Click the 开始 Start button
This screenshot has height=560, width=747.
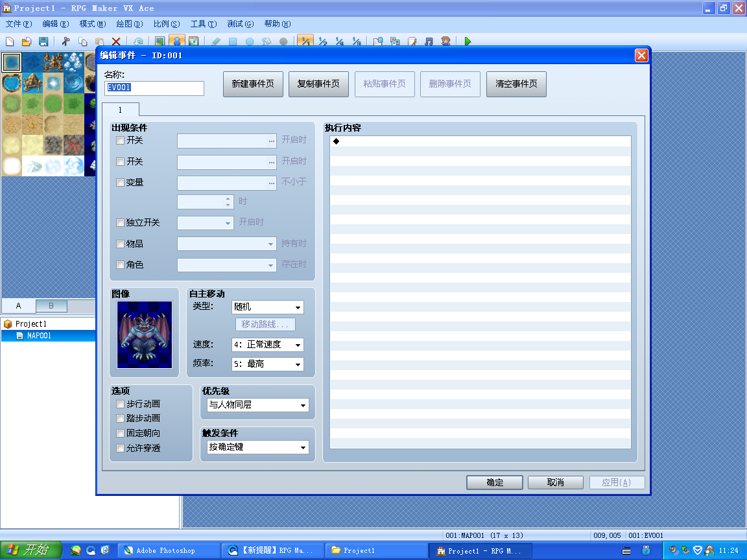pos(31,550)
